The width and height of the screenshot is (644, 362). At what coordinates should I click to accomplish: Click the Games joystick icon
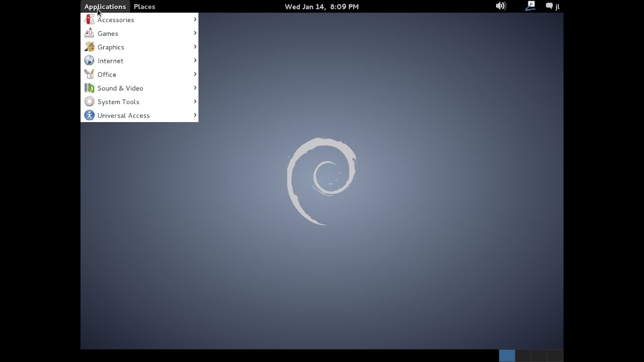[90, 33]
